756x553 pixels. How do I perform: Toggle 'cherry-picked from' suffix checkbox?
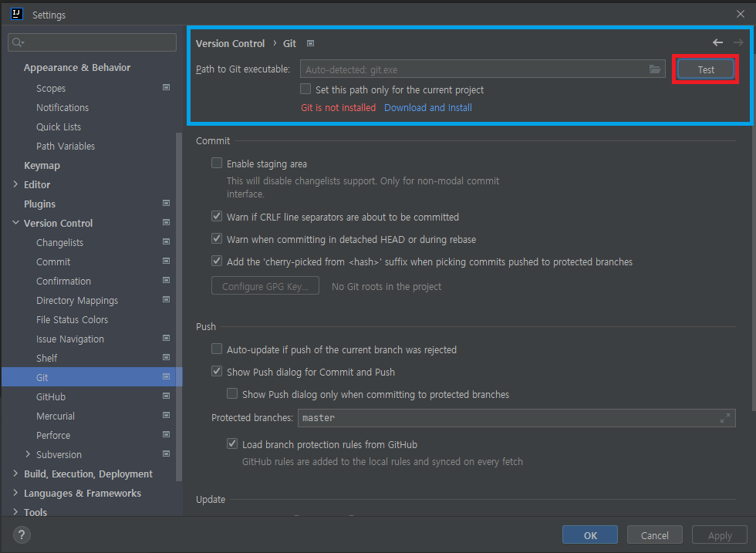point(217,261)
